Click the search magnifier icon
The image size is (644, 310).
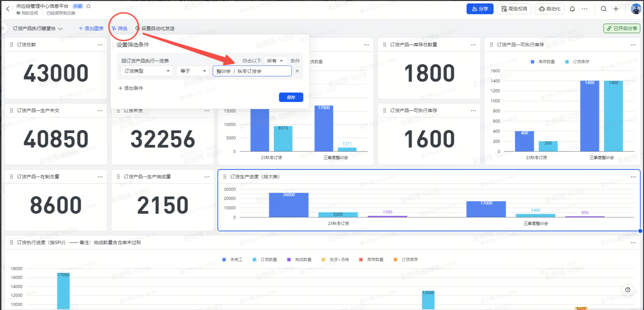tap(603, 9)
